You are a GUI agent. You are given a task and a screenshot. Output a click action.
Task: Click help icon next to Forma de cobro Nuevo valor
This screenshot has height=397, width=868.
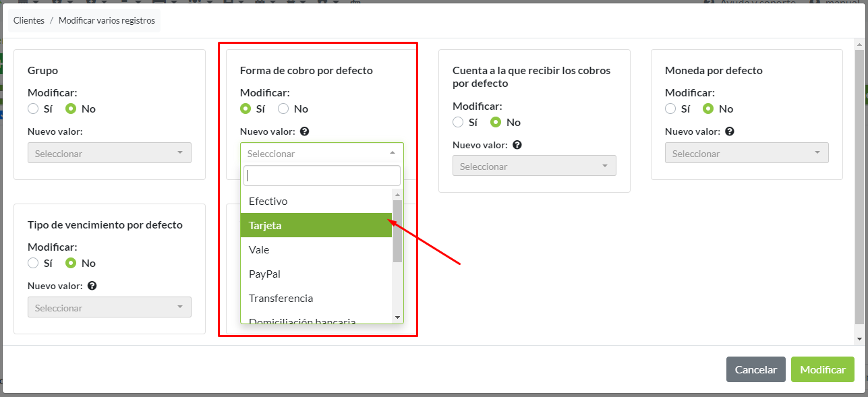pyautogui.click(x=304, y=131)
